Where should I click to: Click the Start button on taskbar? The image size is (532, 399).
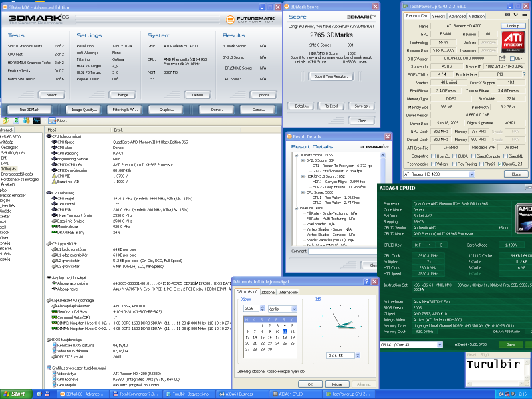click(x=14, y=394)
